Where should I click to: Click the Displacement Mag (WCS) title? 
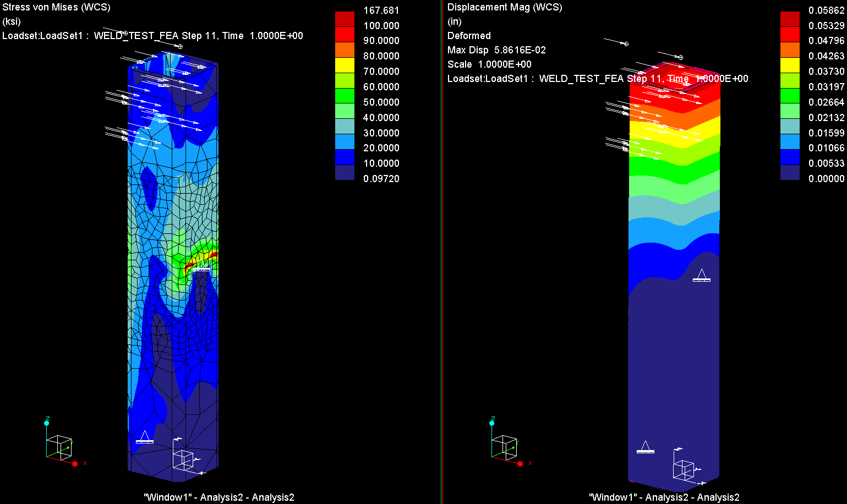pos(505,7)
